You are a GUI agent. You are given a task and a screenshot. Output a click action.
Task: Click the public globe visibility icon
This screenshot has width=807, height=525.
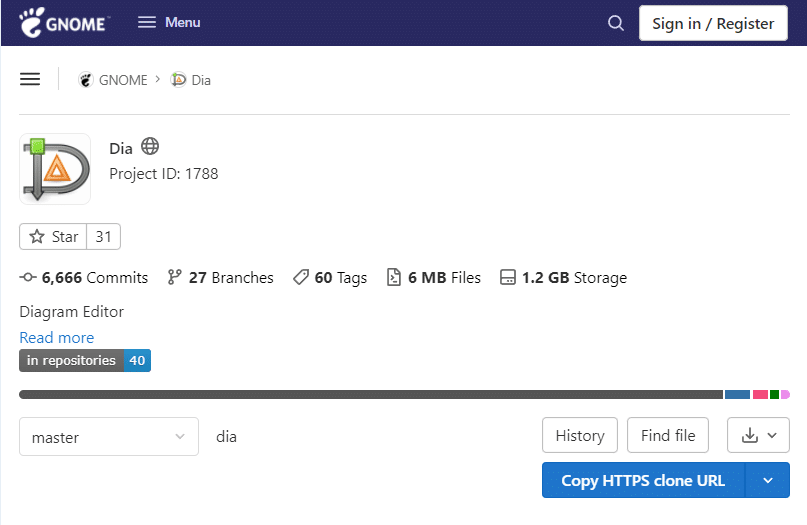[x=150, y=146]
